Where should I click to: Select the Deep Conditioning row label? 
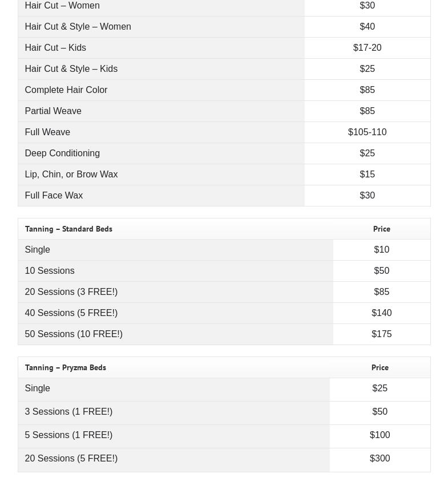[x=62, y=153]
